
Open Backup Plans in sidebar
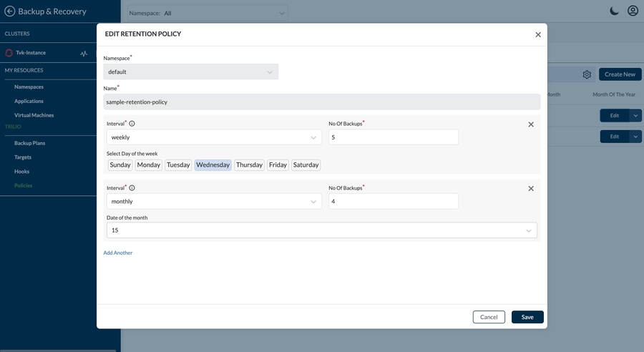coord(29,143)
